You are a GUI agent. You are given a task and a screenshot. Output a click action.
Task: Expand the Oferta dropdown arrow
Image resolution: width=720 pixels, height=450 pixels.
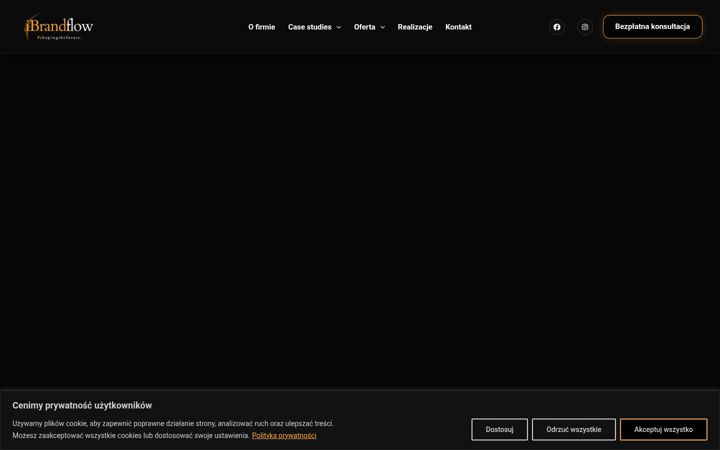pos(382,27)
